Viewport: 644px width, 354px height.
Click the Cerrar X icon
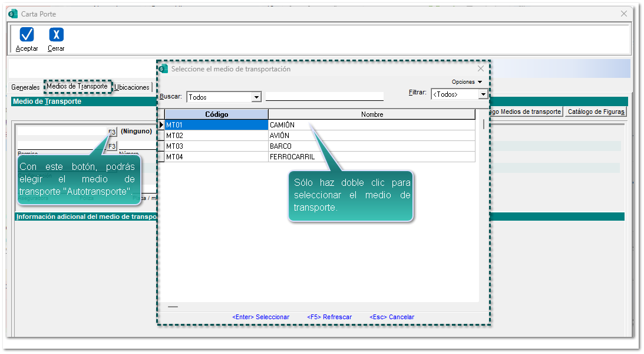click(x=56, y=35)
